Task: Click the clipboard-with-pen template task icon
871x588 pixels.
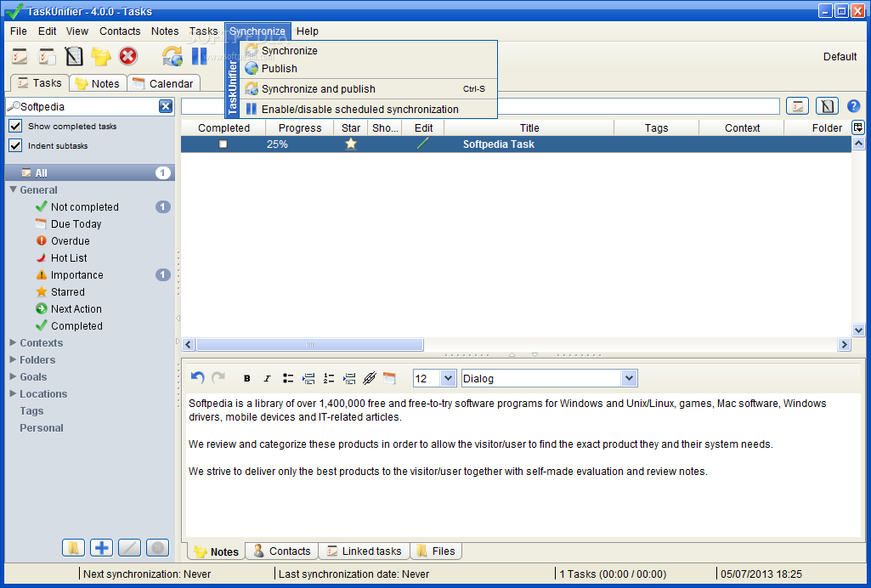Action: (x=73, y=56)
